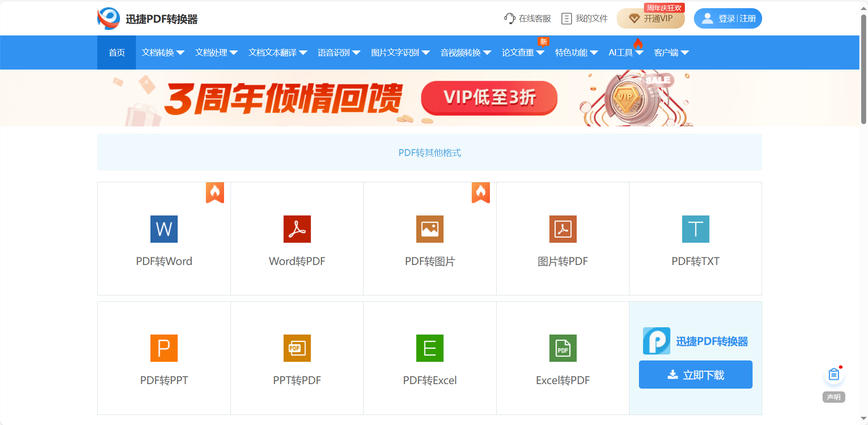Select the PDF转Excel green E icon
Image resolution: width=868 pixels, height=425 pixels.
click(430, 348)
